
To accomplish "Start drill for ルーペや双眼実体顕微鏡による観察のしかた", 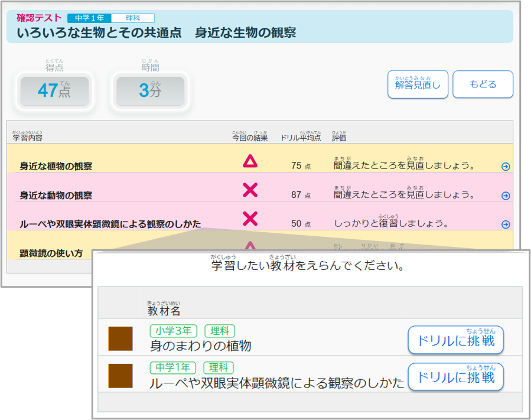I will tap(455, 377).
